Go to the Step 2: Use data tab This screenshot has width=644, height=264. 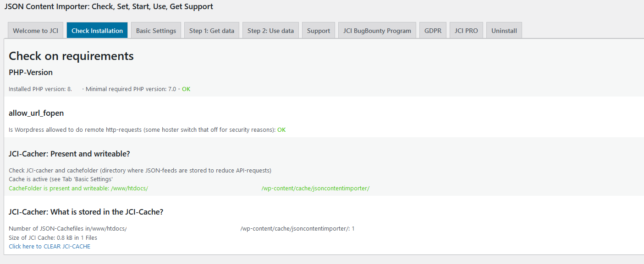coord(270,31)
